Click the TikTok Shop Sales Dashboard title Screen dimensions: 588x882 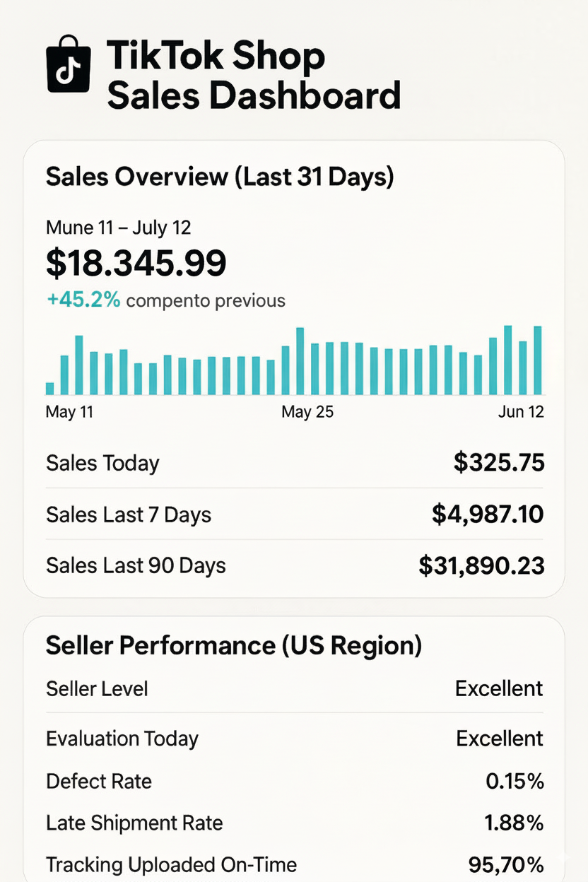tap(253, 76)
